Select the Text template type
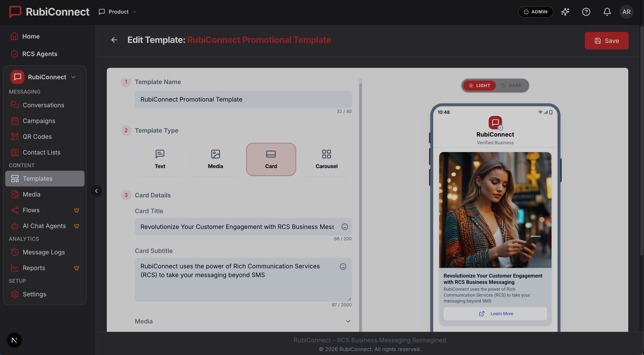 click(x=160, y=159)
